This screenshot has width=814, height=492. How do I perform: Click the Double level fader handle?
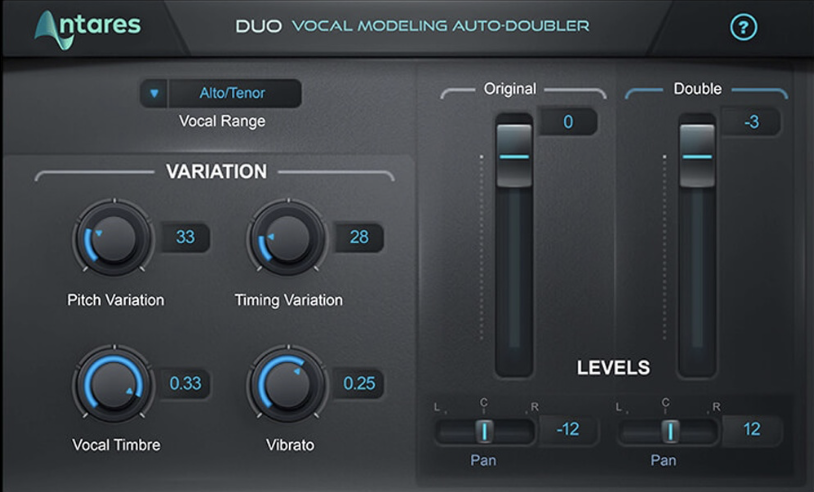click(697, 155)
